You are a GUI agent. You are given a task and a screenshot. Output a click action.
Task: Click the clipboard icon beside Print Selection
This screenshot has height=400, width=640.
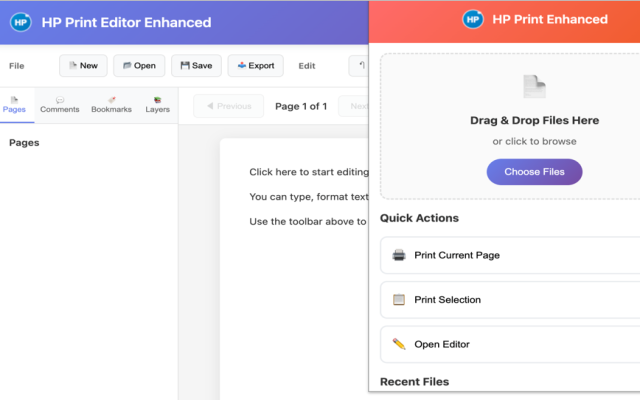pos(399,300)
